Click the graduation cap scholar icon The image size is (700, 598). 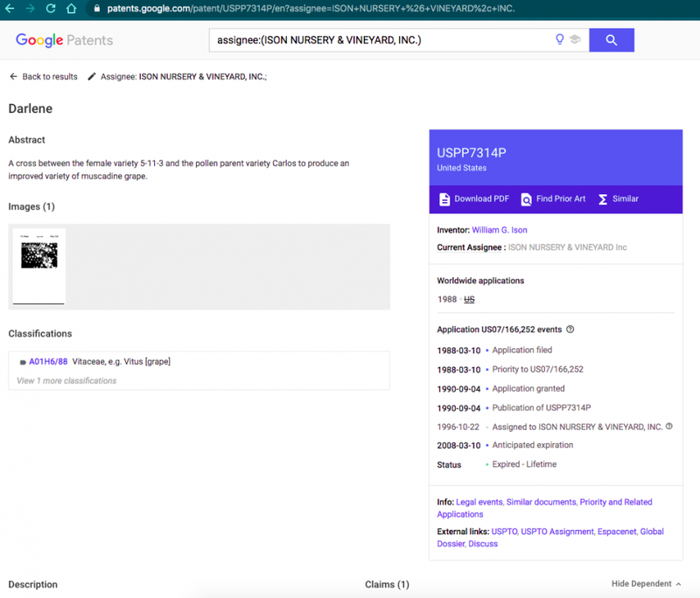[575, 39]
